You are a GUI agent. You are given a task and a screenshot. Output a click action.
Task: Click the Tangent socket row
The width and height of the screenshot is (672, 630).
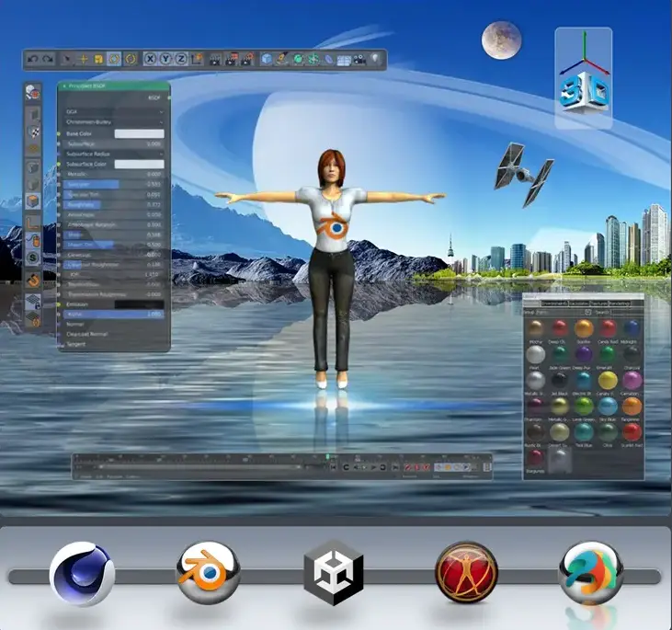pos(114,344)
